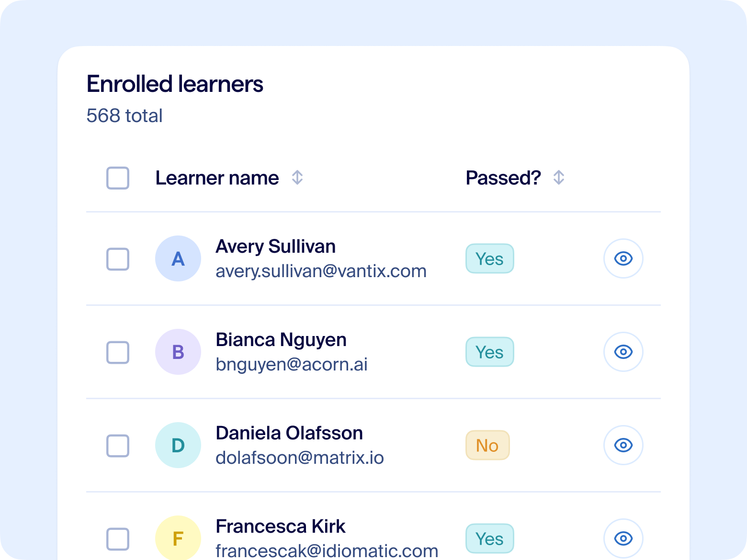Click the eye icon for Avery Sullivan
Viewport: 747px width, 560px height.
pos(623,258)
